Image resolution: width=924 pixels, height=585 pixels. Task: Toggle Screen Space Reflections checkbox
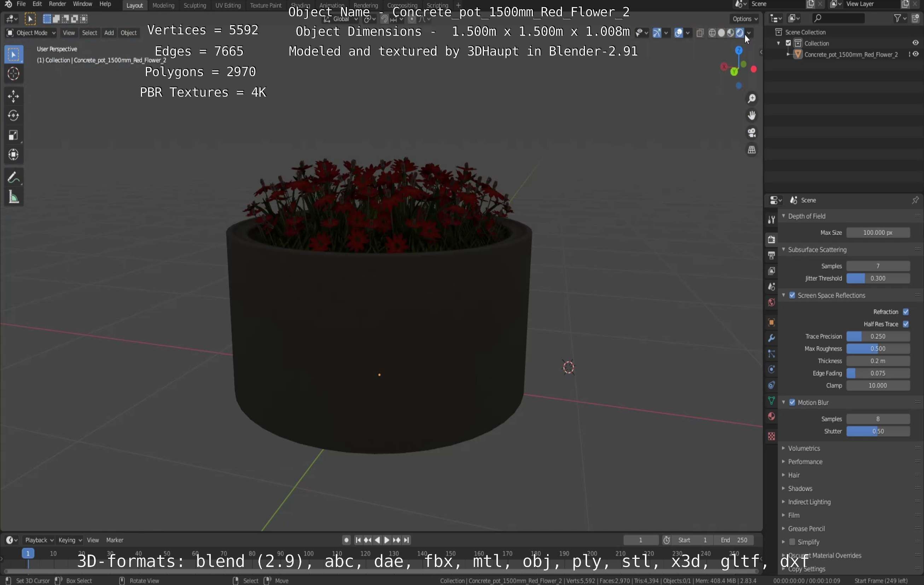(x=792, y=296)
